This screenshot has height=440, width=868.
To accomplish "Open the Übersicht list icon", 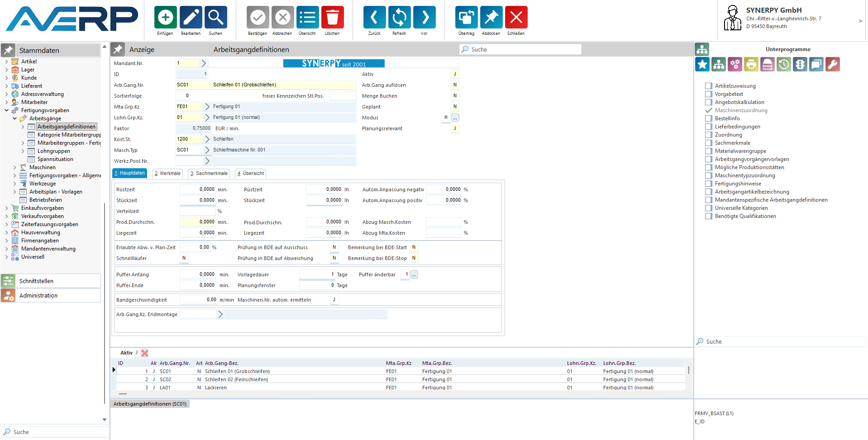I will tap(307, 18).
